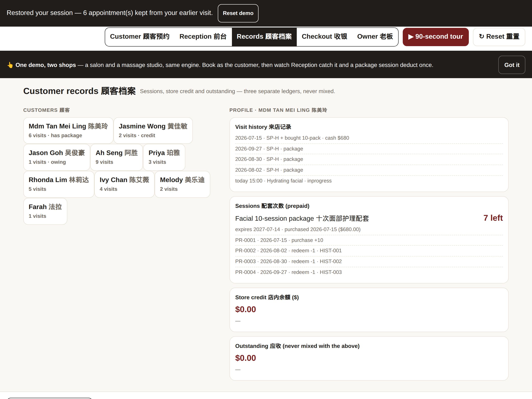Start the 90-second tour
Screen dimensions: 532x399
(x=436, y=37)
